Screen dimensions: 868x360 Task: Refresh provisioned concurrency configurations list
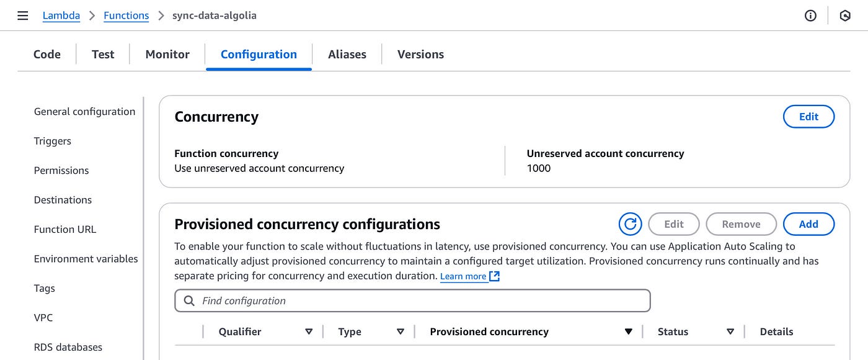pos(630,224)
